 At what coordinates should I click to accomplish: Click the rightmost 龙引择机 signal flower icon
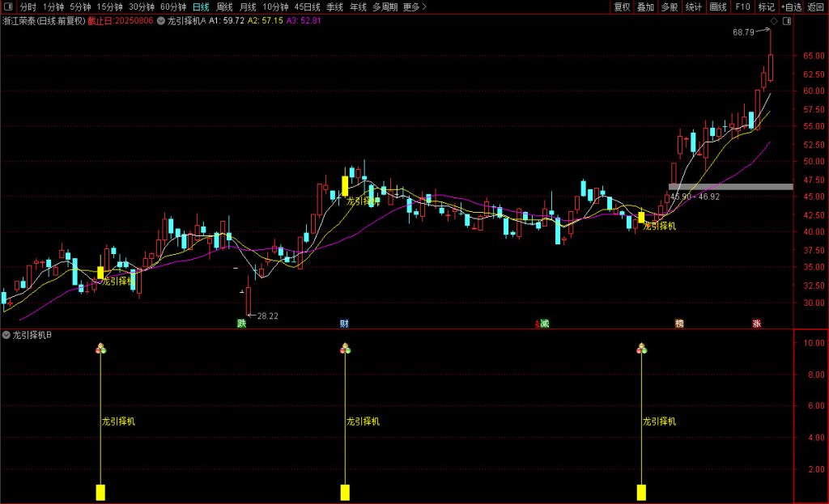641,349
